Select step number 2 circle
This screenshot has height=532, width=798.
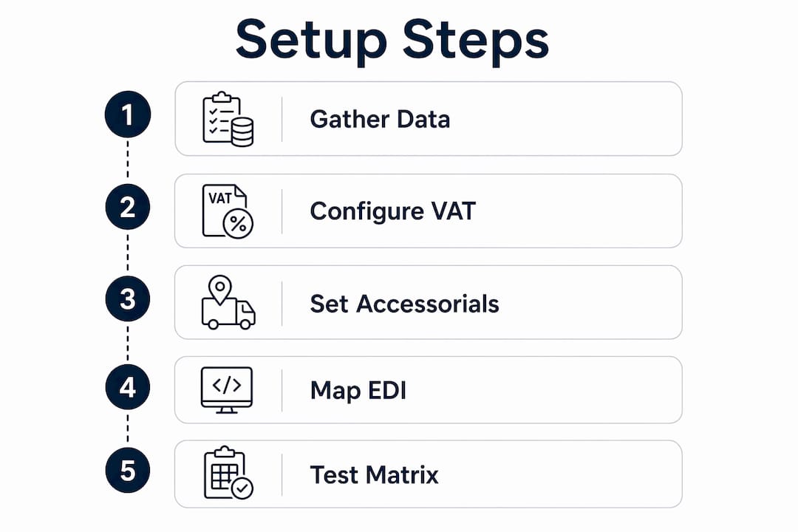pyautogui.click(x=128, y=207)
